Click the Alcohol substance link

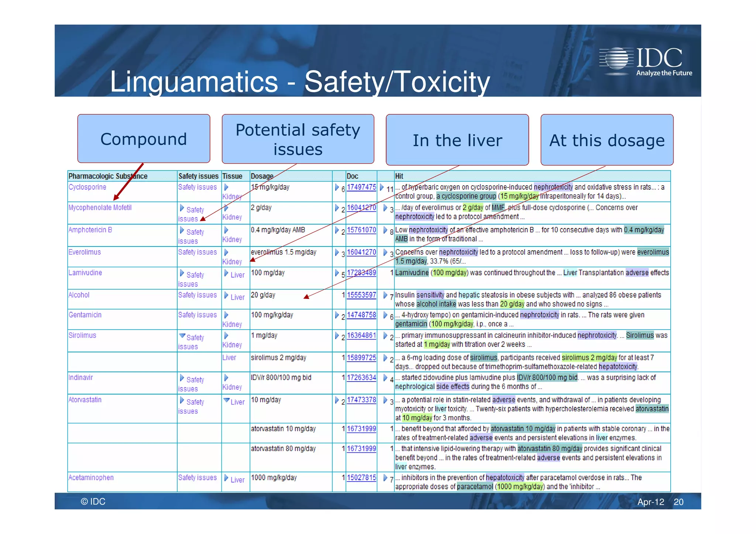coord(79,295)
